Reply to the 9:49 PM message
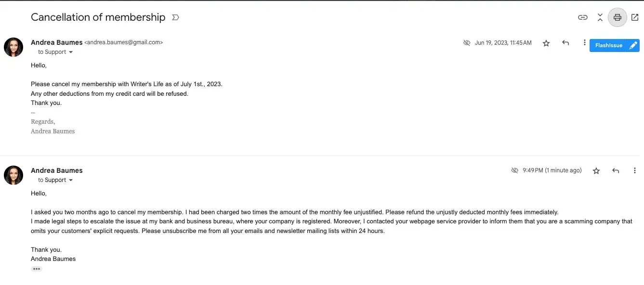 pyautogui.click(x=616, y=170)
